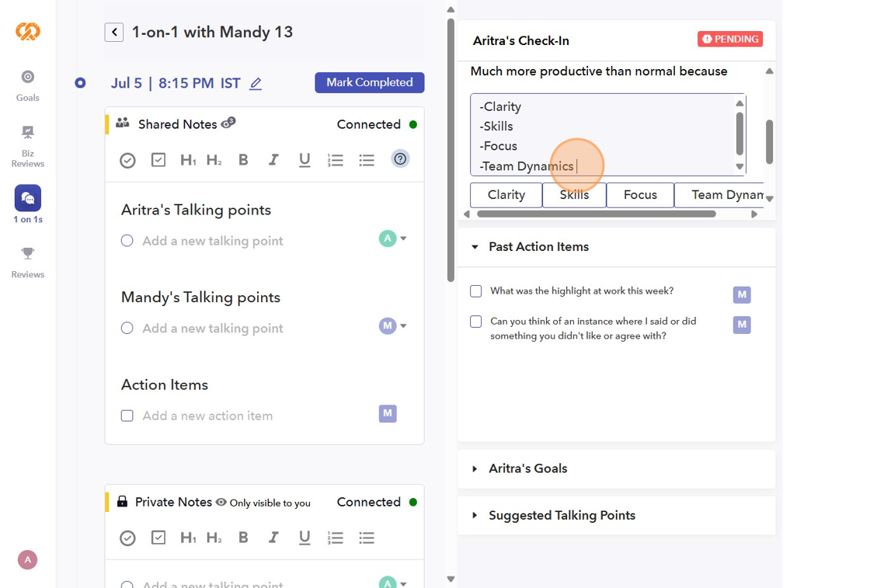Open assignee dropdown next to avatar A
Image resolution: width=870 pixels, height=588 pixels.
click(403, 238)
